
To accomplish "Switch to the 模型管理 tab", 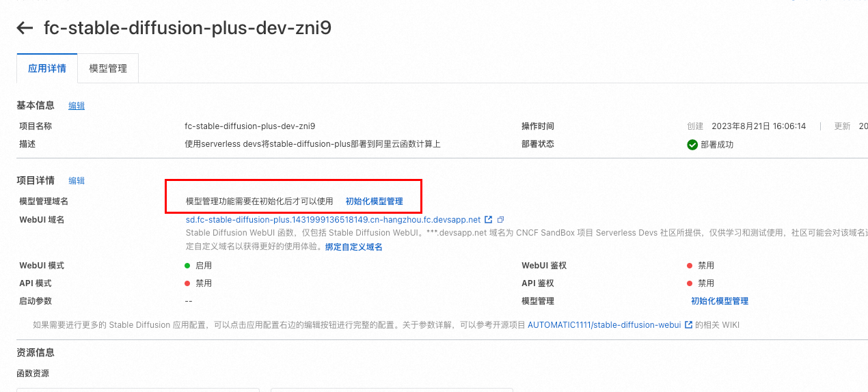I will point(108,68).
